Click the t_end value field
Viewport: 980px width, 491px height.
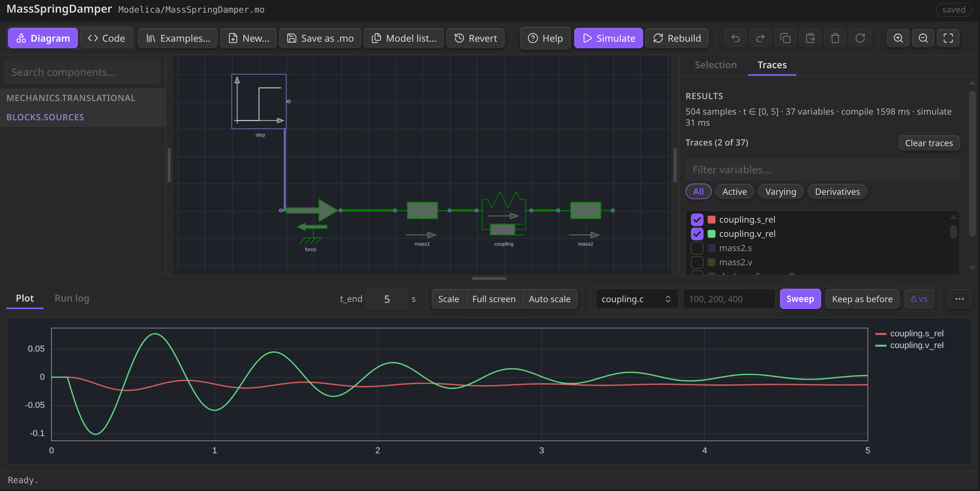387,299
